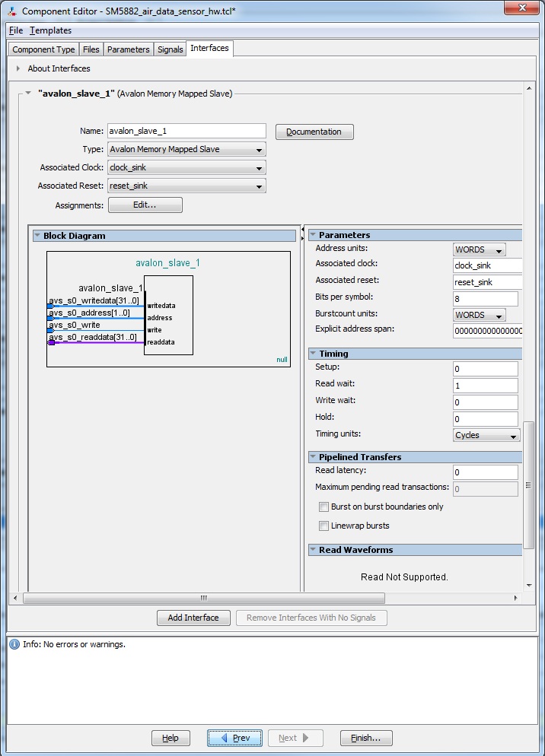Click the Read wait field
Screen dimensions: 545x756
(485, 386)
